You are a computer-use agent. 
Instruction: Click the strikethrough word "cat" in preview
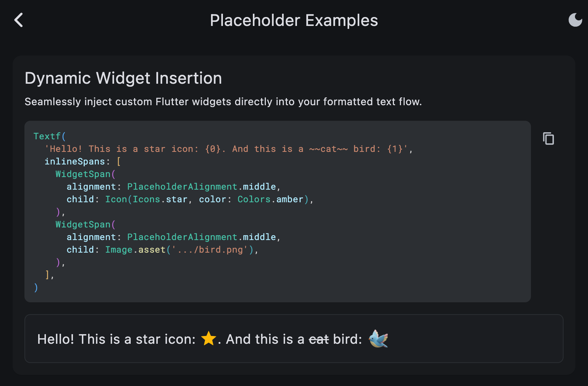(x=319, y=339)
